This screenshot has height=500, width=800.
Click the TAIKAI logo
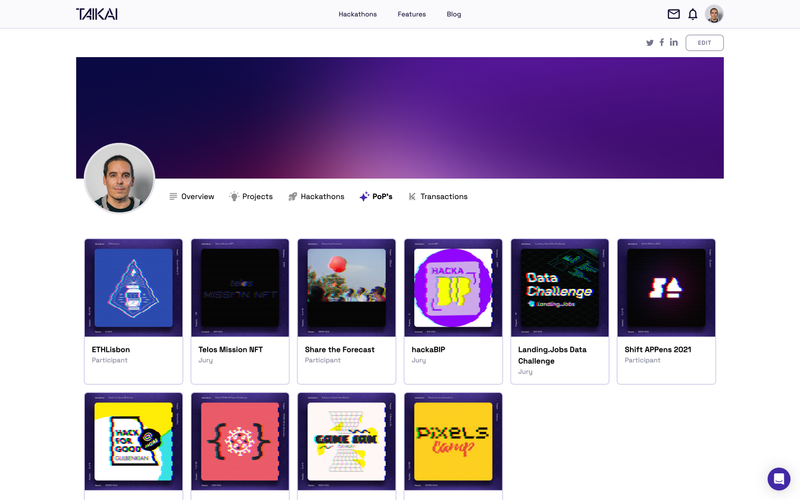click(x=95, y=14)
